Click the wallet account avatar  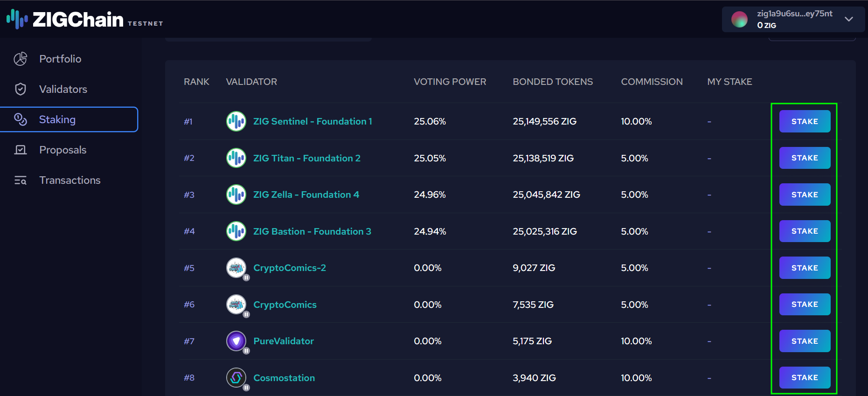pyautogui.click(x=739, y=19)
